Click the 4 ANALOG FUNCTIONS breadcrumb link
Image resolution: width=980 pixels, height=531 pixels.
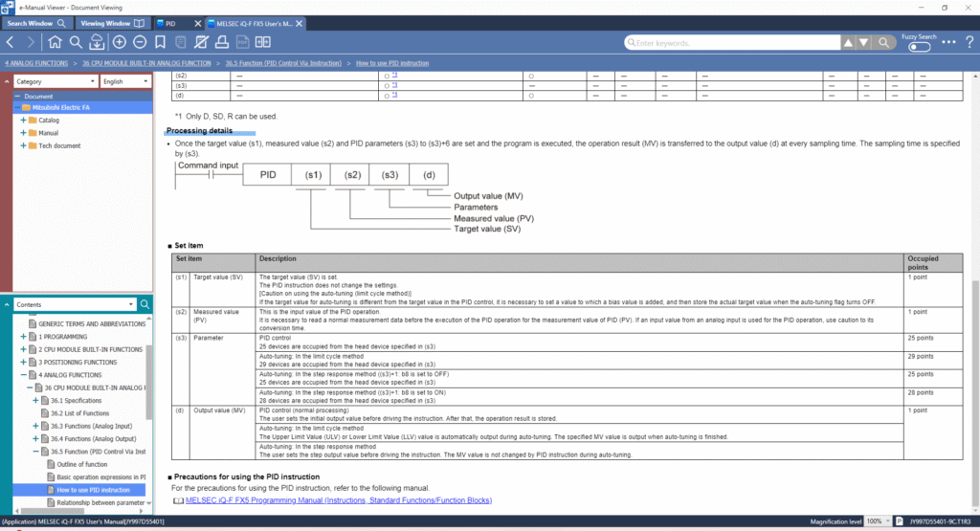click(x=36, y=63)
